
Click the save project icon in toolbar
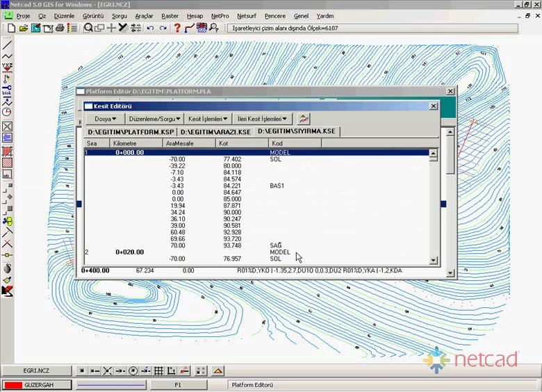pos(35,28)
